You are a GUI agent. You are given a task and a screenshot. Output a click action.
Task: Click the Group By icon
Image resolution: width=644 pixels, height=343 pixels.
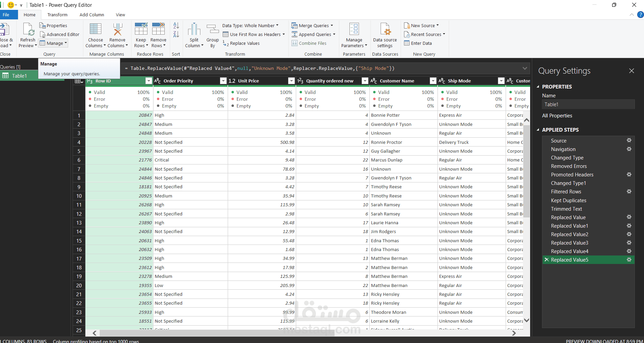213,29
